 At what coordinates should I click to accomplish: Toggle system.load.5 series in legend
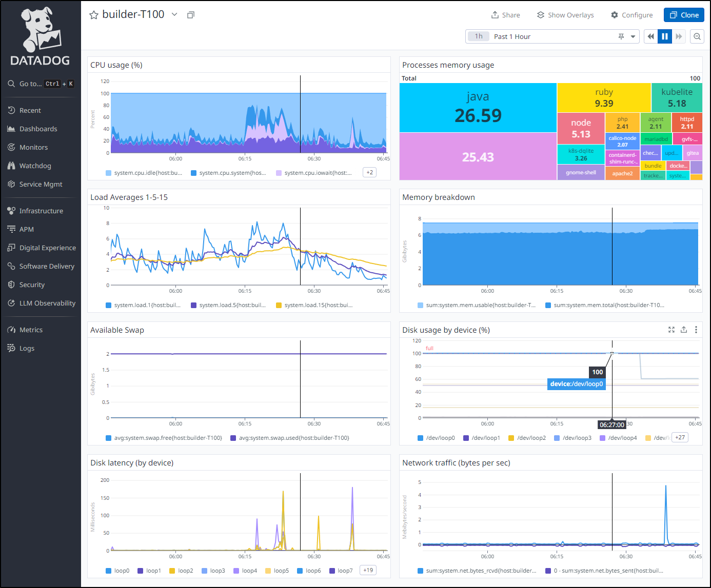[x=228, y=305]
